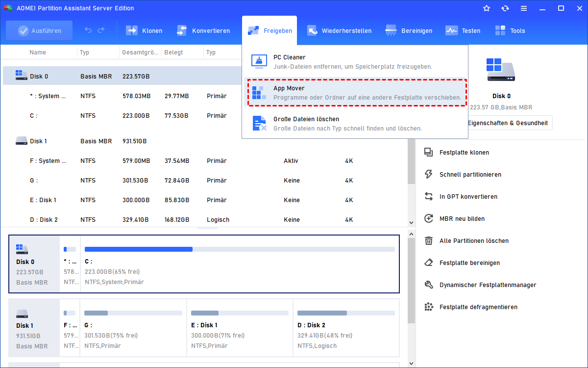Select the E : Disk 1 partition row
Screen dimensions: 588x368
click(x=205, y=200)
